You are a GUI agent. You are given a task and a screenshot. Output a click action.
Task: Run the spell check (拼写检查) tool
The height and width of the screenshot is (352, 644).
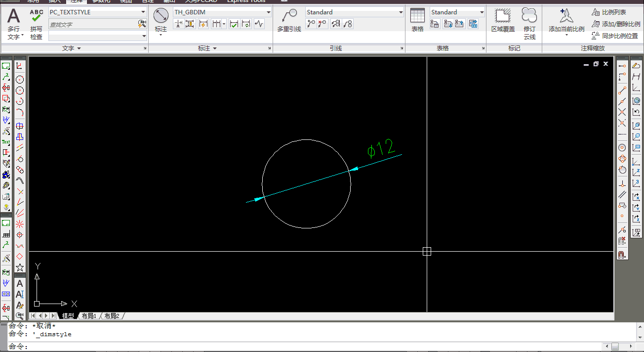(x=36, y=24)
